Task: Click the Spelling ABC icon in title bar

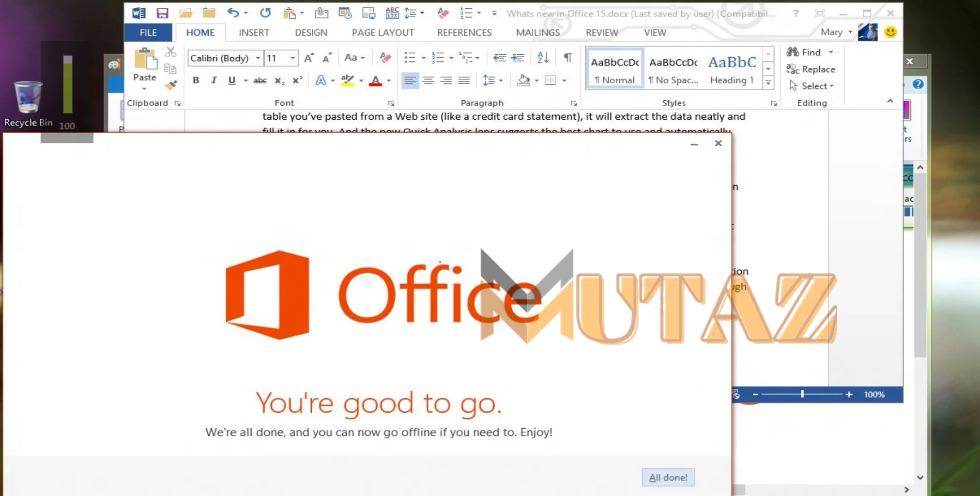Action: click(x=392, y=13)
